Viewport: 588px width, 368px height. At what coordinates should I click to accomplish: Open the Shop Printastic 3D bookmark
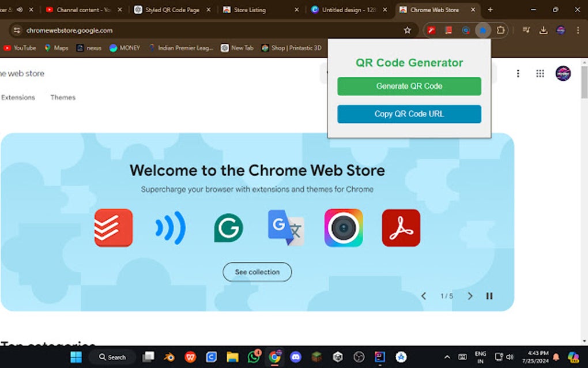[291, 48]
